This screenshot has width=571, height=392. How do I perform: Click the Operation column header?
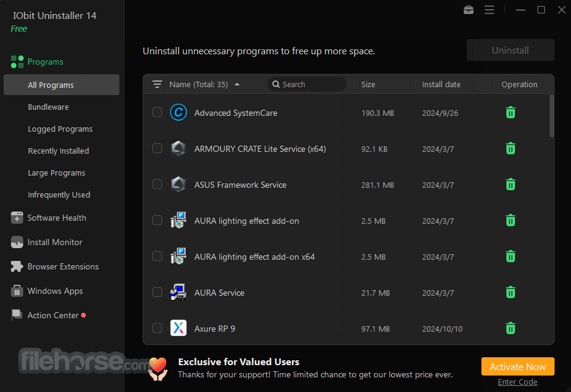coord(519,85)
